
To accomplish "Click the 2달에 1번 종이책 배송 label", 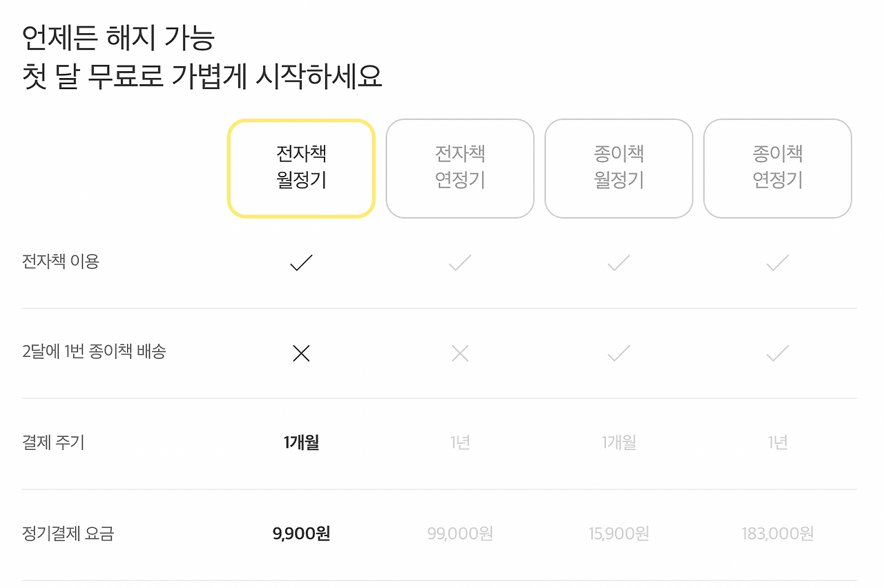I will click(94, 352).
